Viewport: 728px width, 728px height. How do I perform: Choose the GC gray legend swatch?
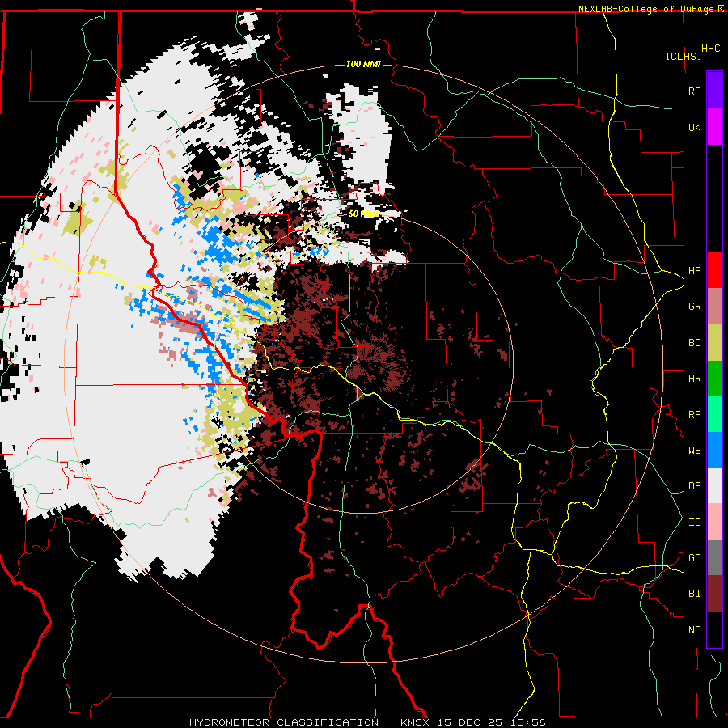tap(714, 557)
